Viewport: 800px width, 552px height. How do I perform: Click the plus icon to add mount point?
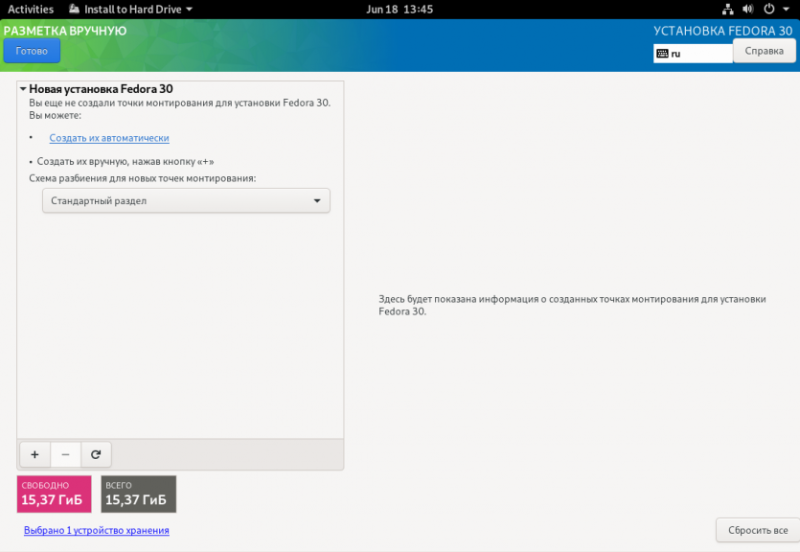[x=35, y=454]
